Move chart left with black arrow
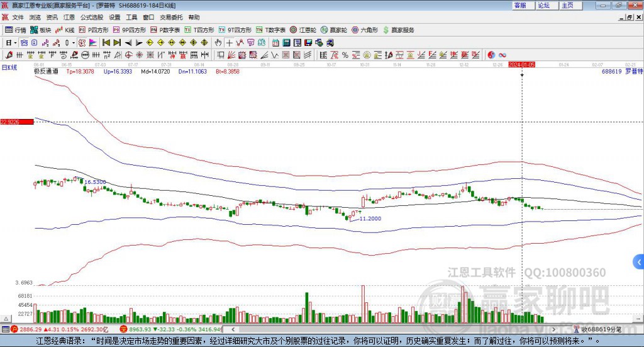This screenshot has height=347, width=644. point(128,43)
